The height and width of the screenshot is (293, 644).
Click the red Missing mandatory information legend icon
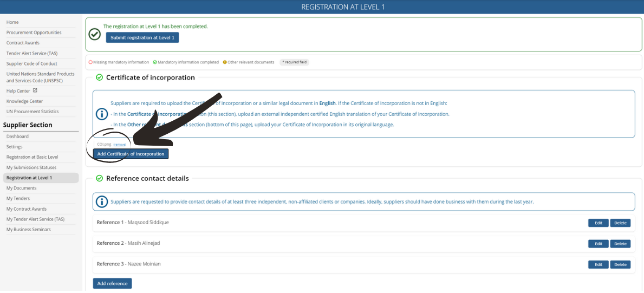coord(90,62)
